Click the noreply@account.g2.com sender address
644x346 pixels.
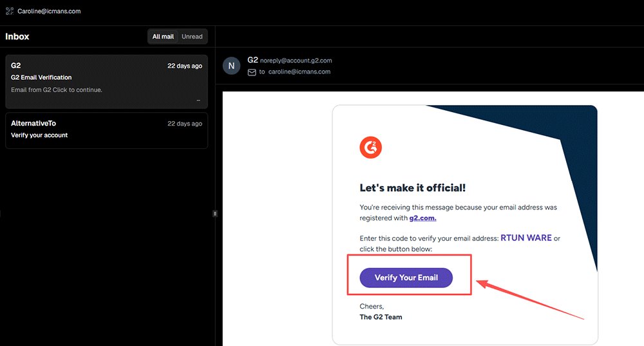[x=296, y=61]
